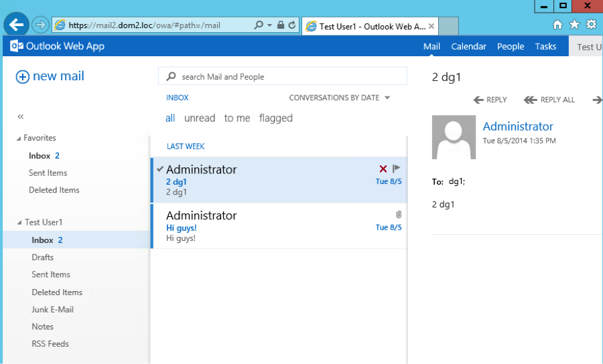Open the Administrator sender link
603x364 pixels.
(518, 126)
